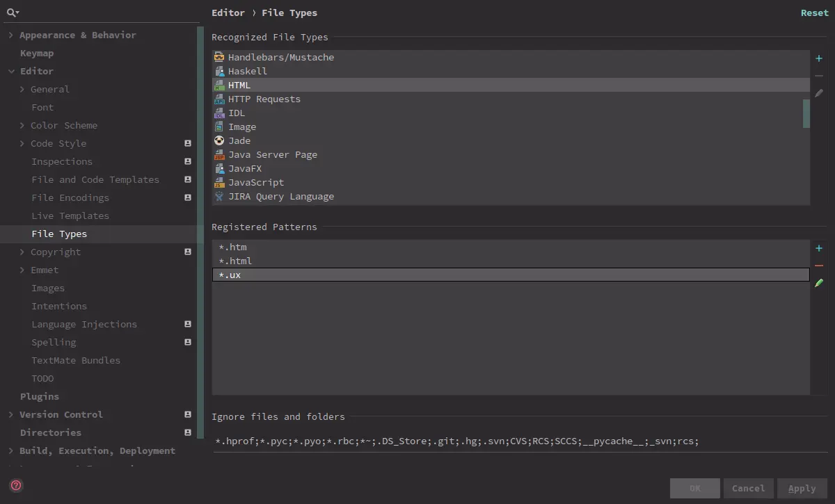Open the Keymap settings page
The width and height of the screenshot is (835, 504).
37,53
